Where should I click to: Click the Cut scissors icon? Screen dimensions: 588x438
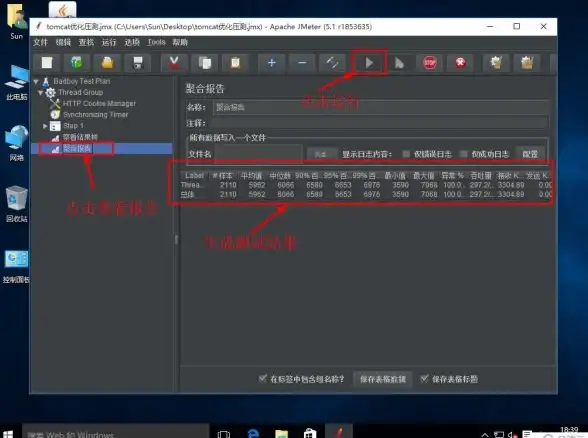(x=174, y=63)
